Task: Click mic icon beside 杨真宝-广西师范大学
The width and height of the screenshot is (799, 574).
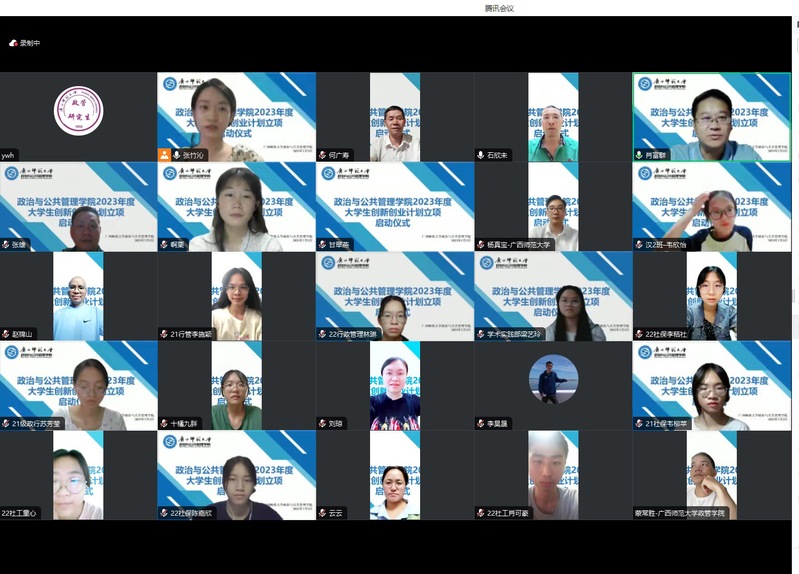Action: pyautogui.click(x=481, y=244)
